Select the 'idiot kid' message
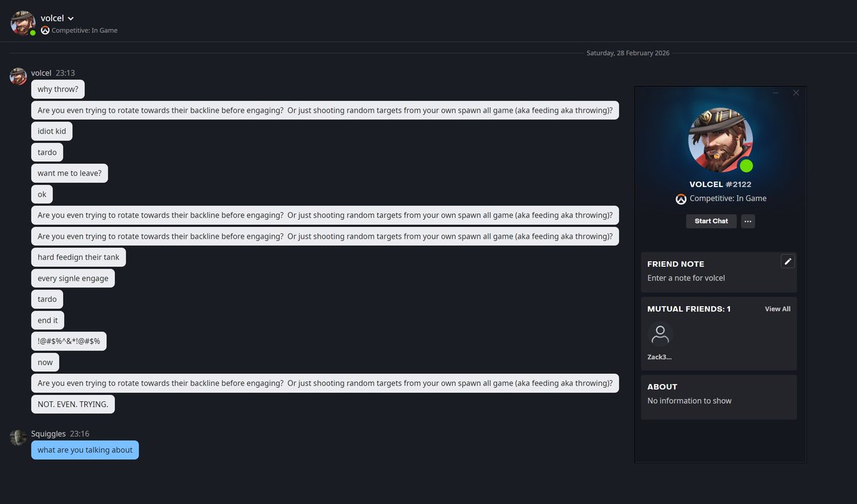 (x=52, y=131)
